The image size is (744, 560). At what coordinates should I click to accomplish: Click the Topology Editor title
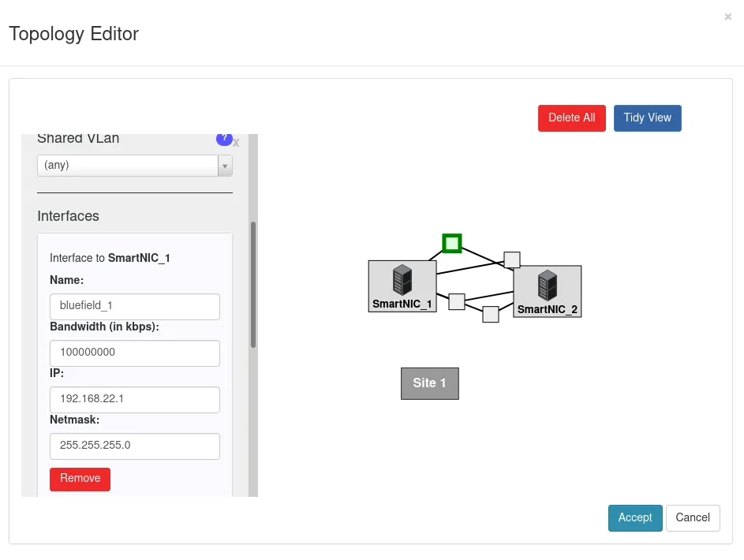(x=73, y=34)
